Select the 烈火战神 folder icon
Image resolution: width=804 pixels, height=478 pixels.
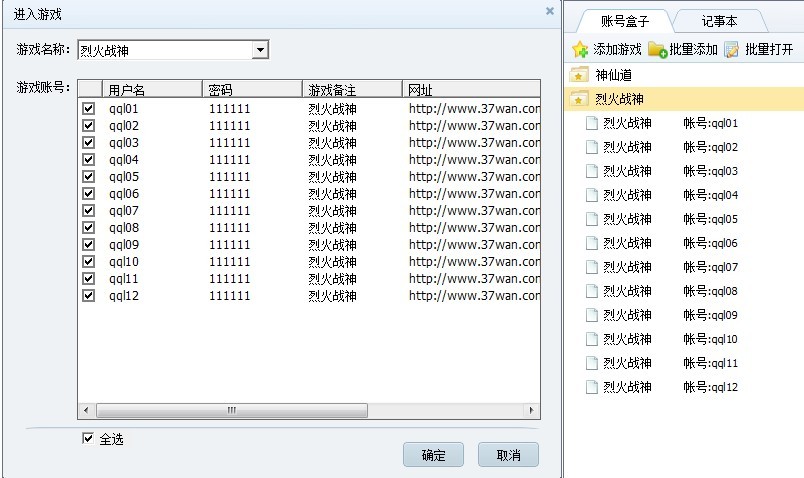pyautogui.click(x=578, y=99)
